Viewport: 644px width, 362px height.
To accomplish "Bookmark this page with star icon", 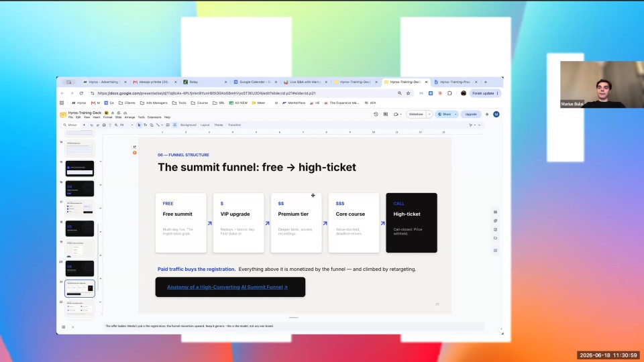I will click(x=409, y=93).
